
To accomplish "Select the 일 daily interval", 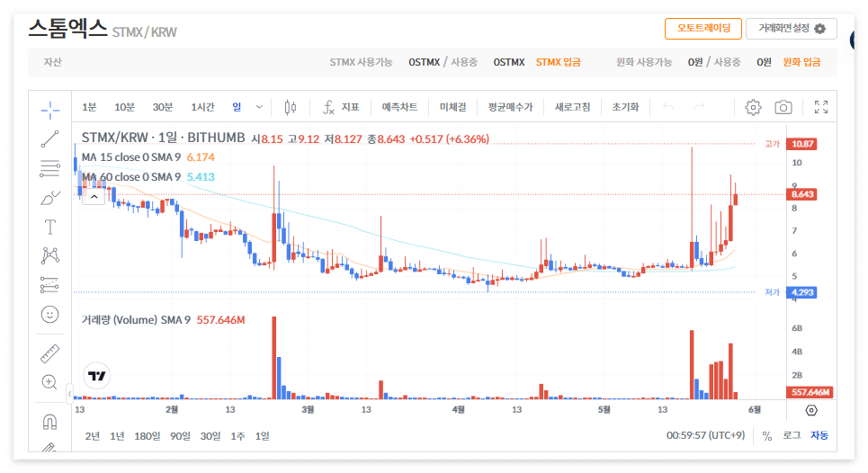I will tap(237, 107).
